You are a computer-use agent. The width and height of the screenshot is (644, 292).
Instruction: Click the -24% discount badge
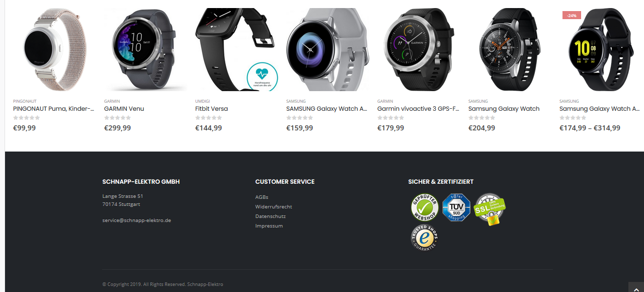pyautogui.click(x=572, y=16)
